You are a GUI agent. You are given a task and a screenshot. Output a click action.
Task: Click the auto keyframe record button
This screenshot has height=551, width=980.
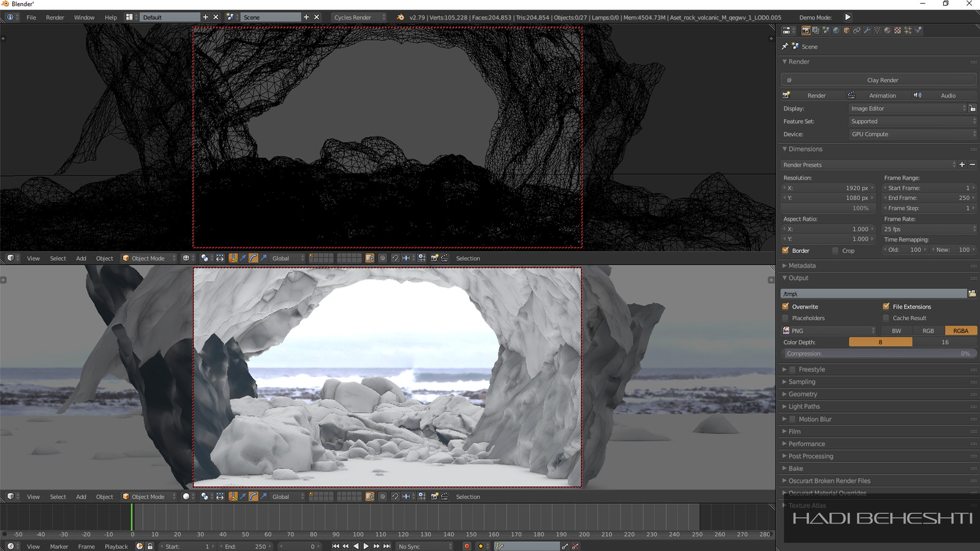[467, 546]
